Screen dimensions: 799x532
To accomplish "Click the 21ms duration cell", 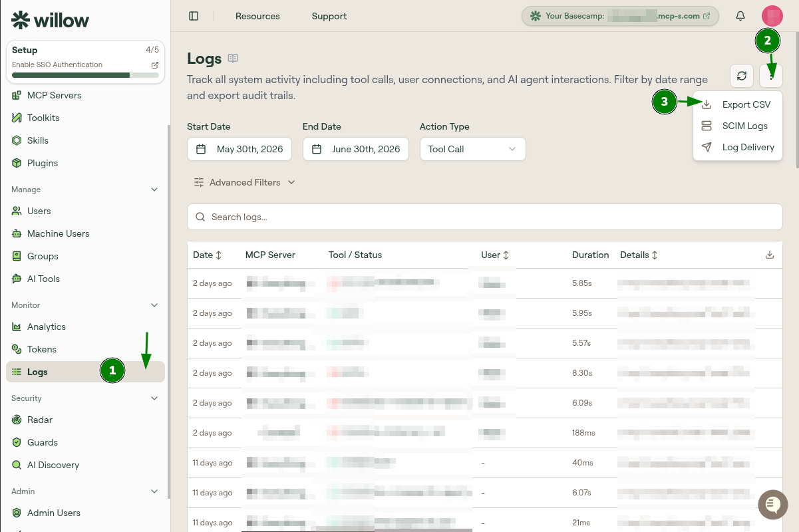I will tap(581, 523).
